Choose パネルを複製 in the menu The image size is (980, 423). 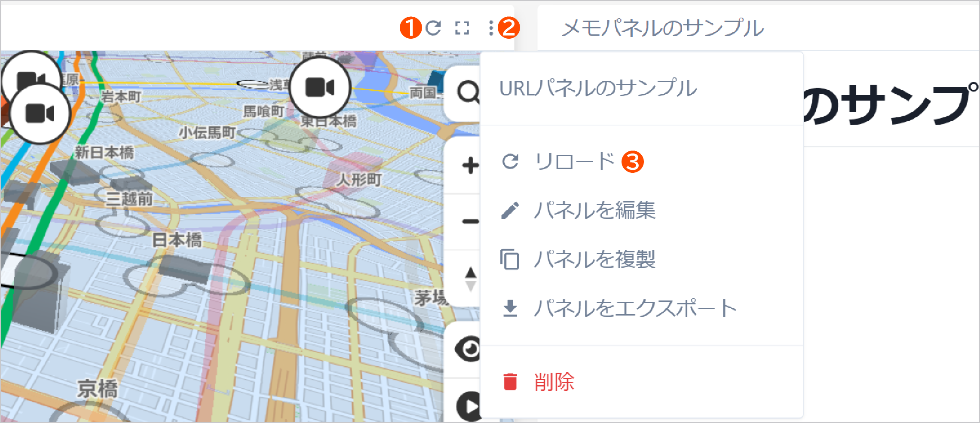click(641, 259)
